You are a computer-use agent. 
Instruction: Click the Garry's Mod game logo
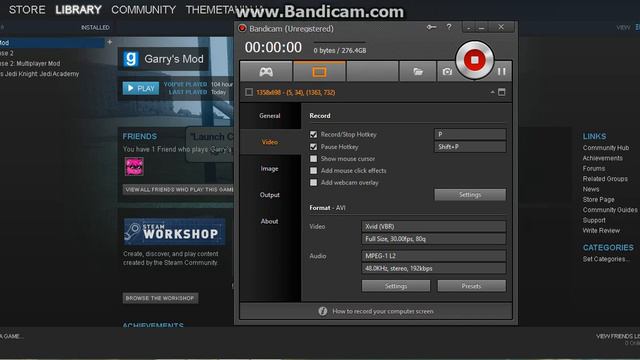[131, 59]
